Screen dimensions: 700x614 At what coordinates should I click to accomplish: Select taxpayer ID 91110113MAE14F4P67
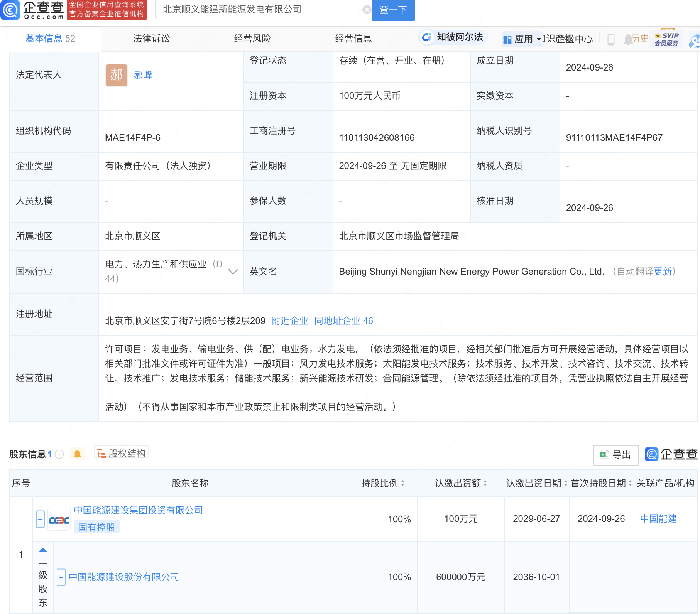tap(614, 138)
